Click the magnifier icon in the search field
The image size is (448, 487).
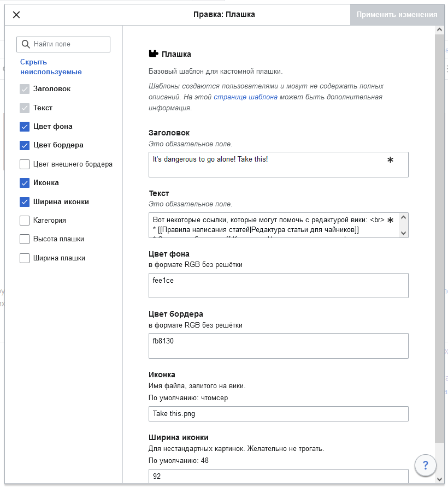25,44
